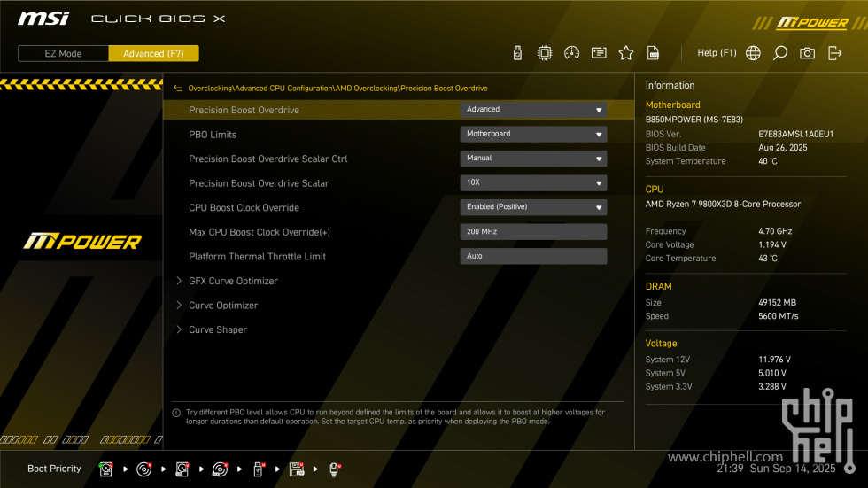Switch to EZ Mode tab
This screenshot has width=868, height=488.
point(63,54)
